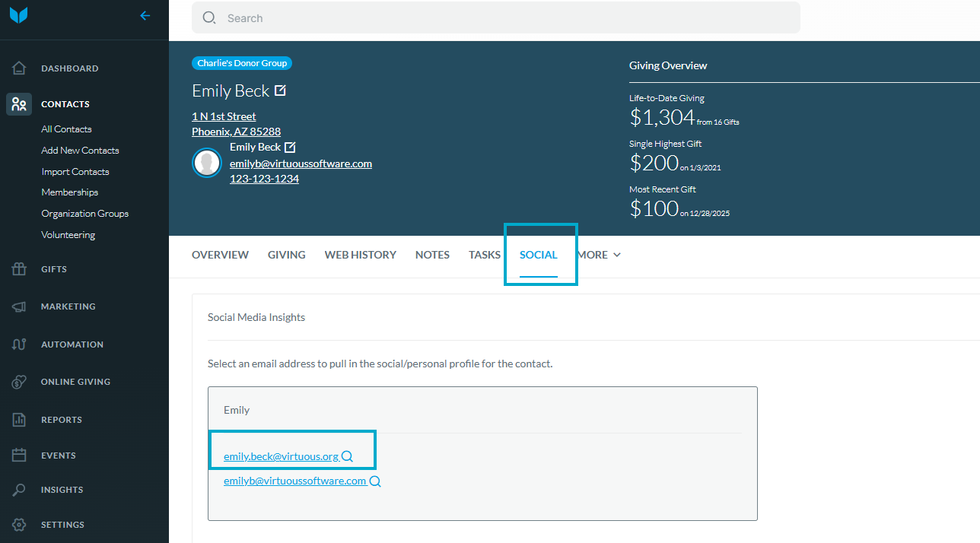Open the Dashboard menu item
Image resolution: width=980 pixels, height=543 pixels.
(70, 68)
